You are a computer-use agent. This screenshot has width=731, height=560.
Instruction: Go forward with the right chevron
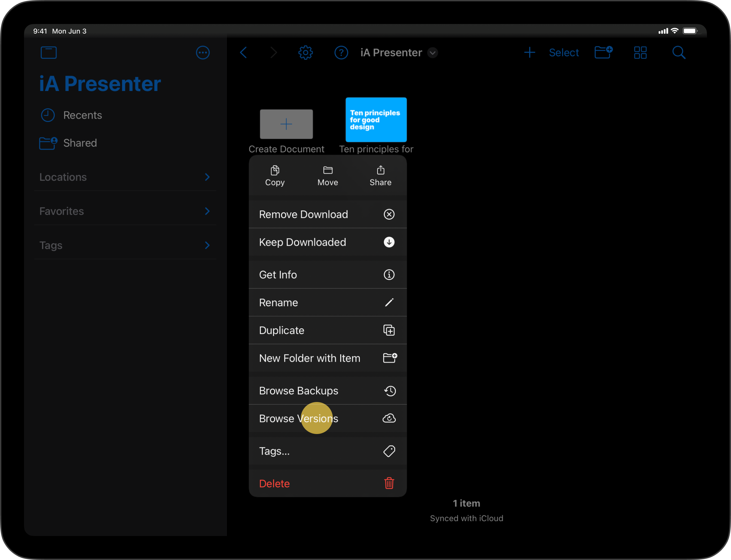pyautogui.click(x=273, y=53)
